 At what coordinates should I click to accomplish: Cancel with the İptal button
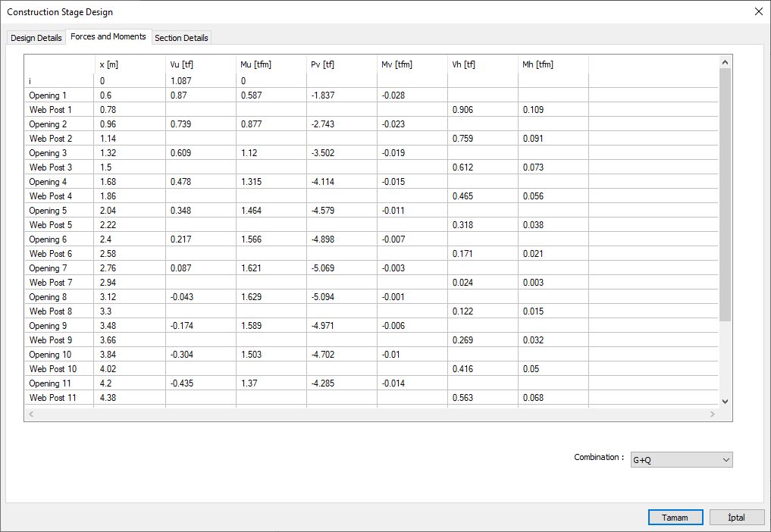click(x=736, y=518)
